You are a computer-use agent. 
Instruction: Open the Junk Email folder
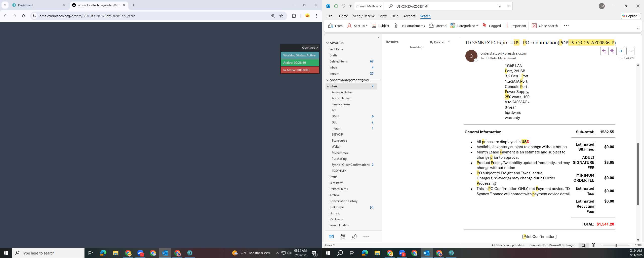[x=351, y=207]
